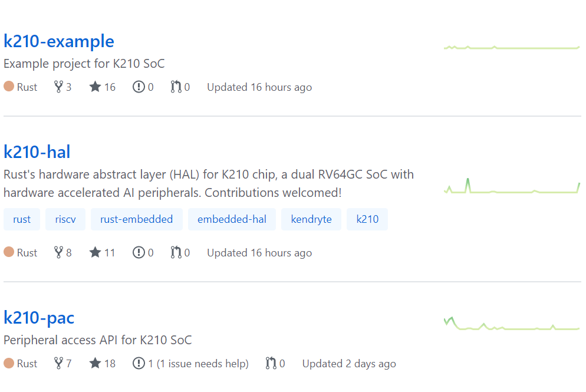Click the pull request icon for k210-example

pyautogui.click(x=176, y=87)
